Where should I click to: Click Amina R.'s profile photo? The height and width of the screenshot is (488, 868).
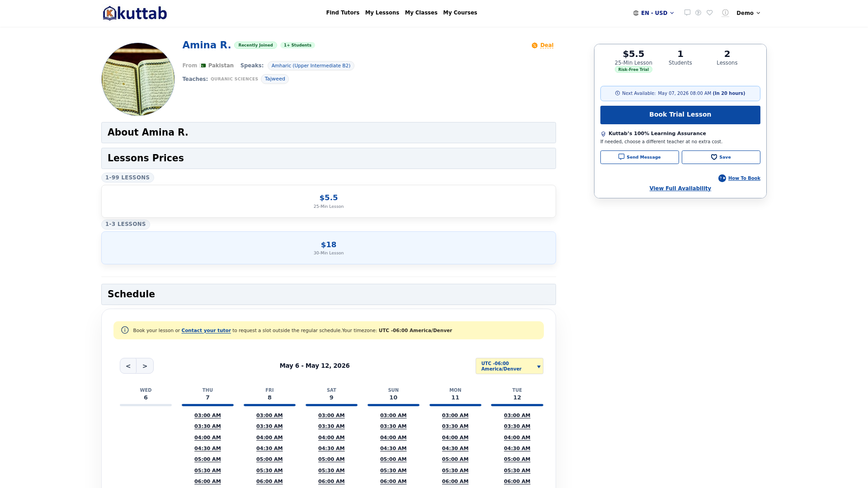pos(138,79)
